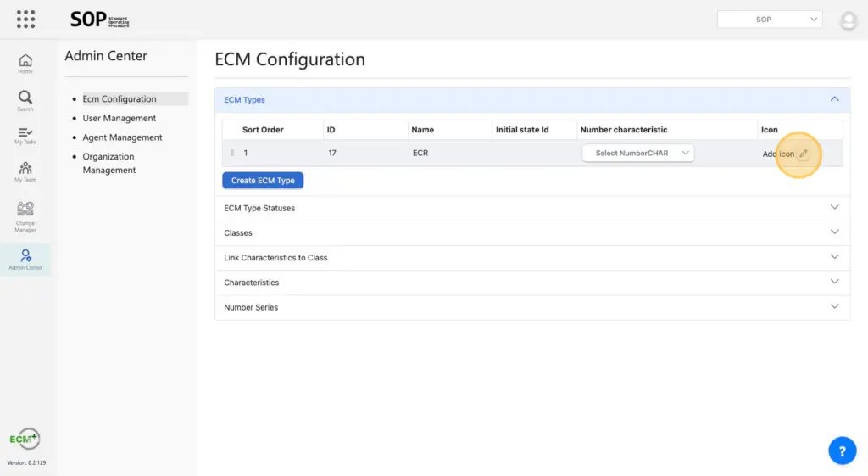
Task: Select Agent Management in Admin Center
Action: pyautogui.click(x=122, y=137)
